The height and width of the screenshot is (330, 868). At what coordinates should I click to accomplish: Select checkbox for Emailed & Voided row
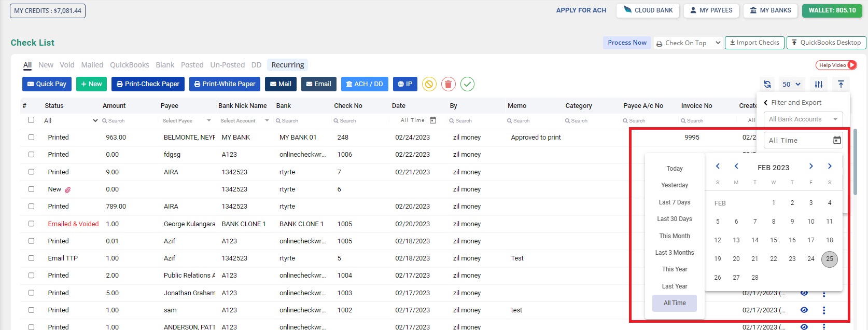pyautogui.click(x=31, y=224)
